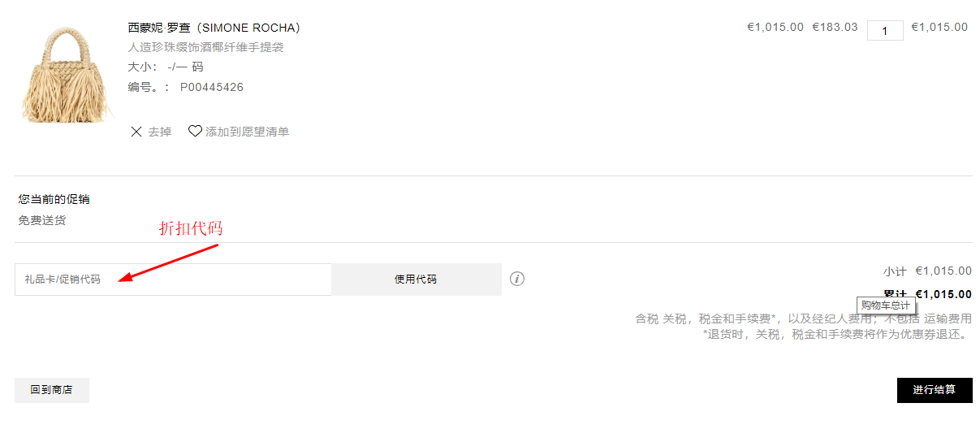Click the 去掉 remove link
Image resolution: width=980 pixels, height=442 pixels.
coord(160,132)
